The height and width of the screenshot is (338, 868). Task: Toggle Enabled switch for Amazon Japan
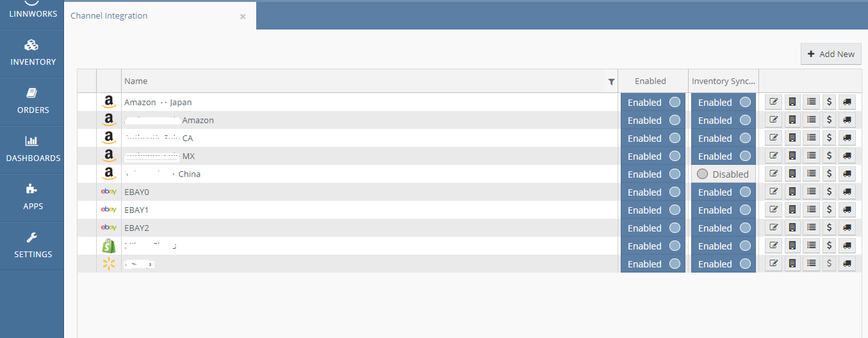653,102
